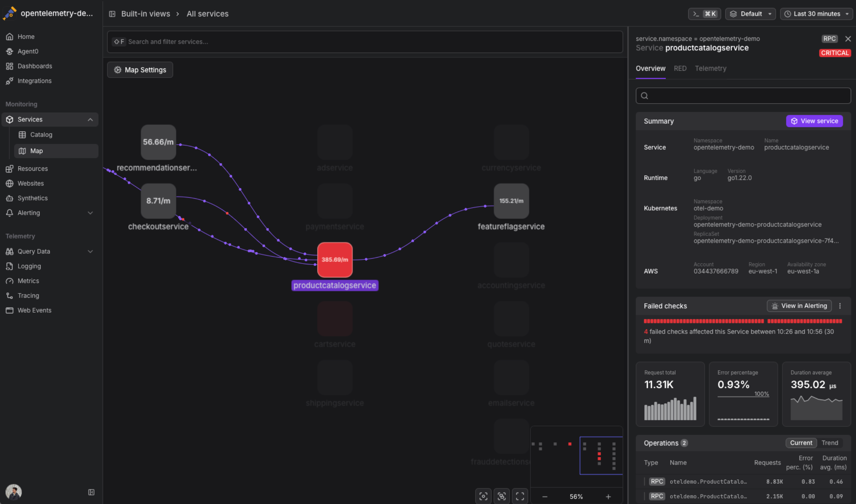Open the Last 30 minutes dropdown
This screenshot has height=504, width=856.
coord(816,14)
